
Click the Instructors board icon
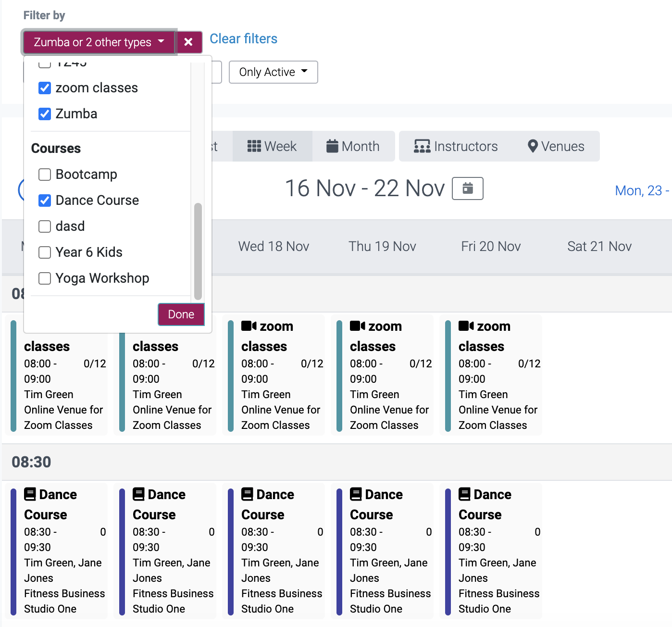click(x=422, y=146)
